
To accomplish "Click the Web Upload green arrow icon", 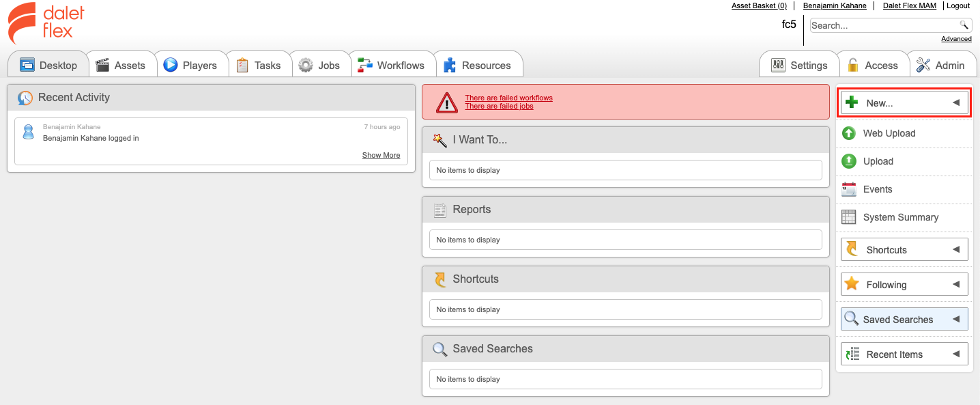I will (x=849, y=133).
